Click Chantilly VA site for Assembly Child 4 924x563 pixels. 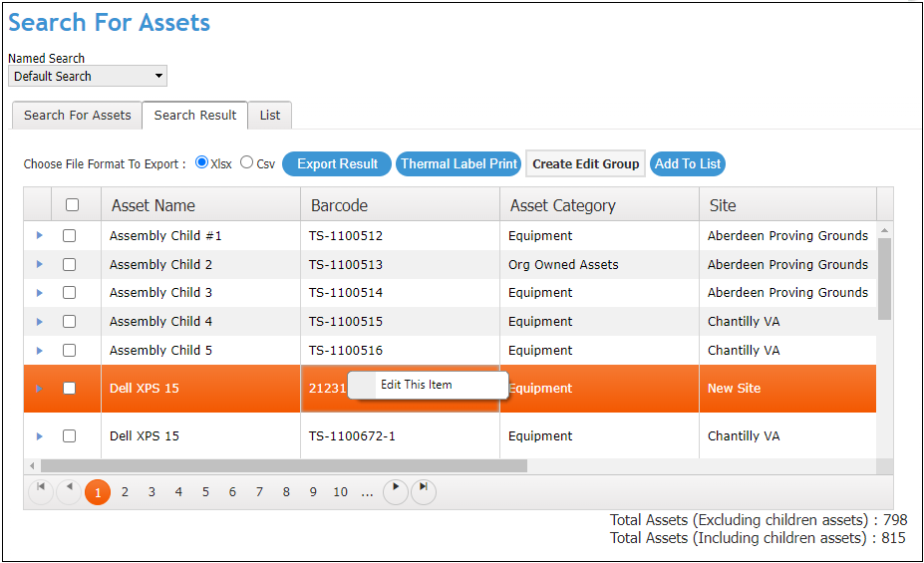tap(787, 322)
